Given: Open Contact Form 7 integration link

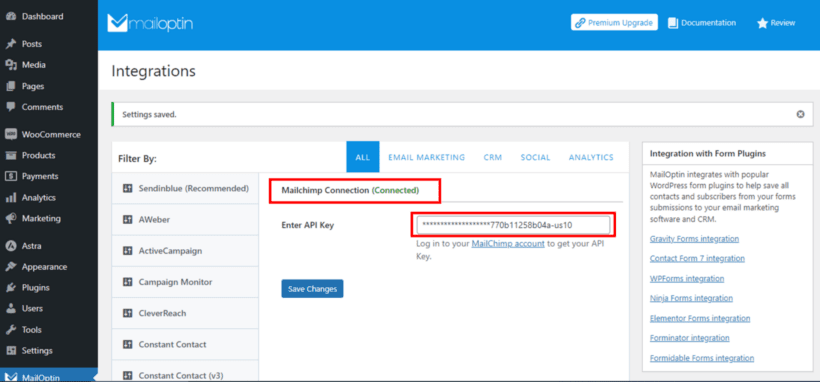Looking at the screenshot, I should 697,259.
